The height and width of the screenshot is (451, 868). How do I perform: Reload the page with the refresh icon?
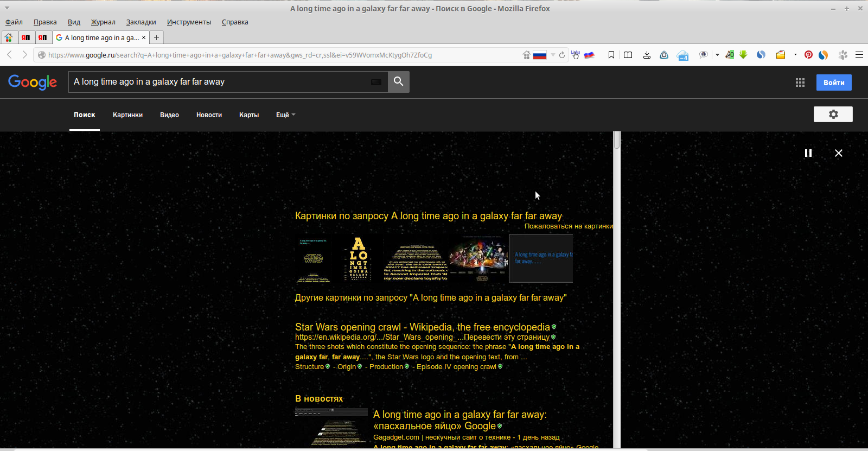click(562, 55)
